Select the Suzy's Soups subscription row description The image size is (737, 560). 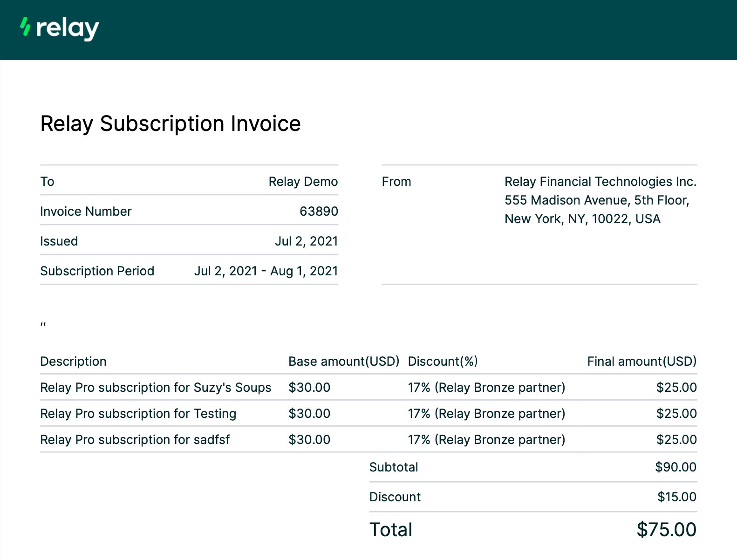(156, 388)
